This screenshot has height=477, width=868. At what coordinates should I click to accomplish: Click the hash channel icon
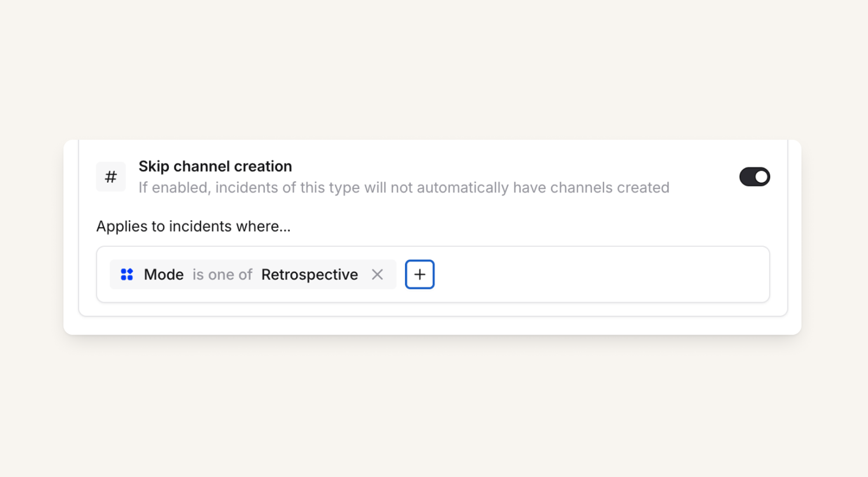tap(111, 177)
